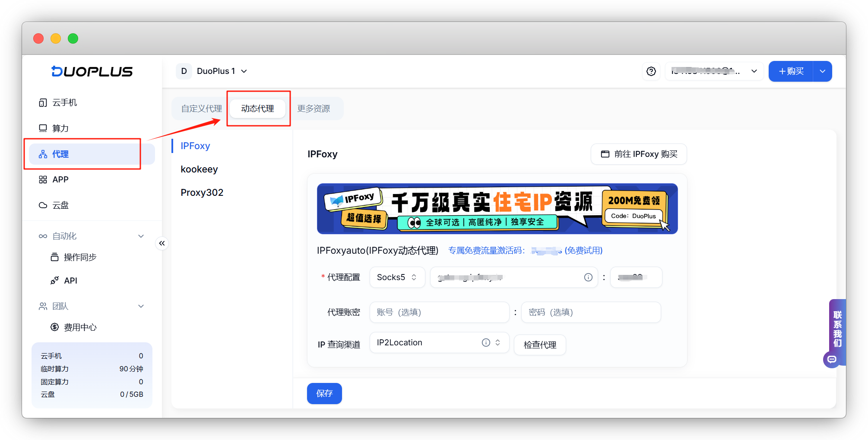Switch to the 动态代理 tab
Screen dimensions: 868x440
pos(257,108)
